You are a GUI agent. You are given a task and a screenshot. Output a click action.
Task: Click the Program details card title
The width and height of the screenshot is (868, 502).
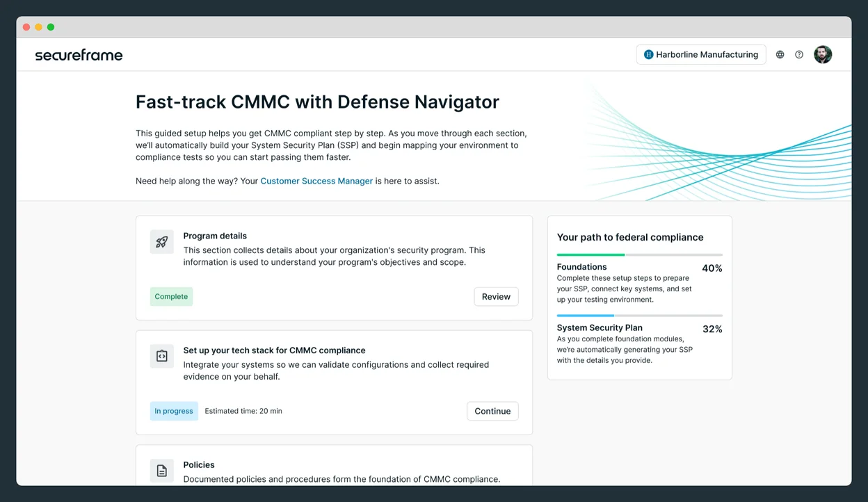(x=215, y=236)
